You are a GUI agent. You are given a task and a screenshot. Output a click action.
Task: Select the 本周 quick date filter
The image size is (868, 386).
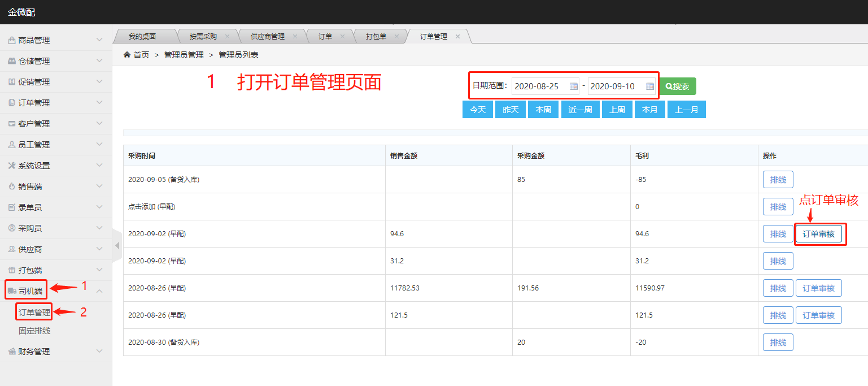[x=543, y=110]
